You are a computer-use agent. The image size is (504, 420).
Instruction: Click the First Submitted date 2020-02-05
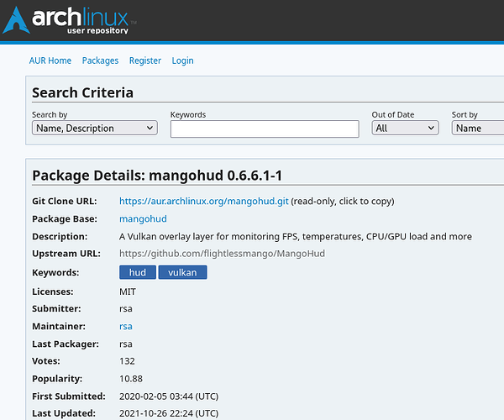(x=169, y=396)
